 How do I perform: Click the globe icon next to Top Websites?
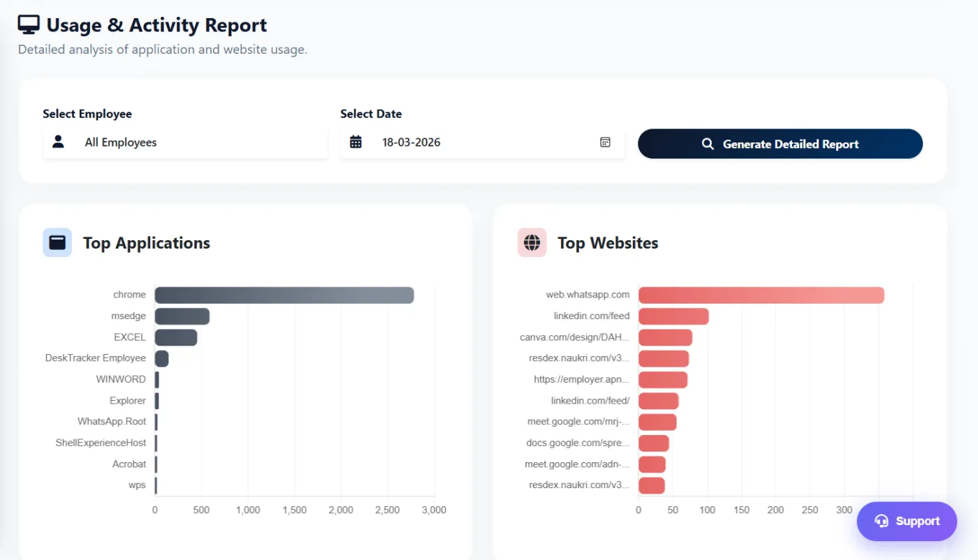click(x=532, y=242)
